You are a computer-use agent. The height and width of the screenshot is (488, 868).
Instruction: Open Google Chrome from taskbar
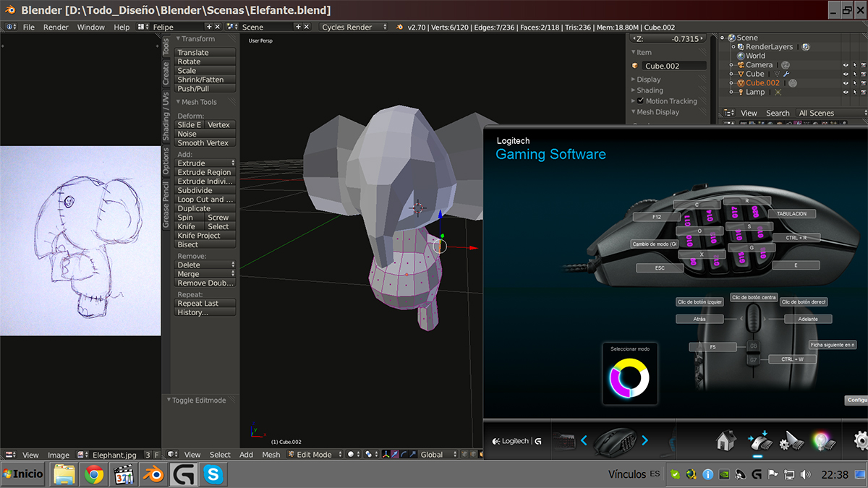pyautogui.click(x=94, y=475)
